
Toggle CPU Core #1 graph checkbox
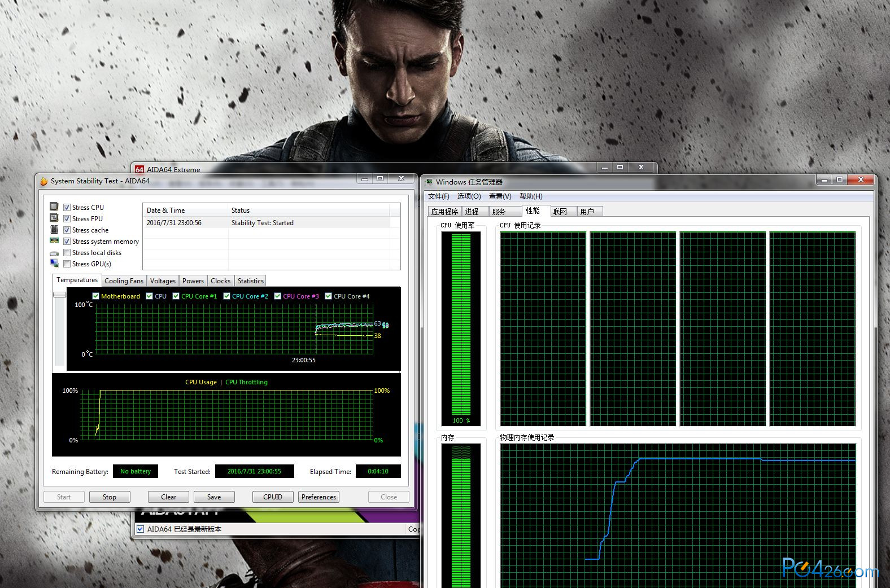176,296
